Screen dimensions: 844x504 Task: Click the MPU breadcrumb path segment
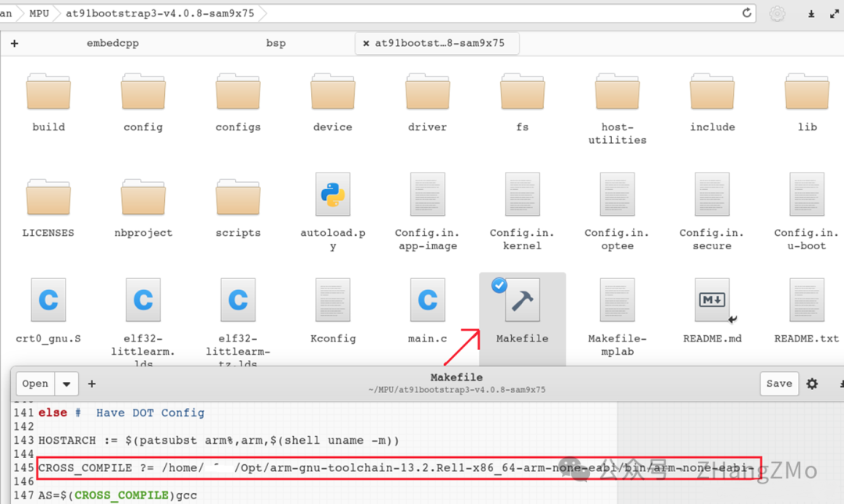point(39,13)
